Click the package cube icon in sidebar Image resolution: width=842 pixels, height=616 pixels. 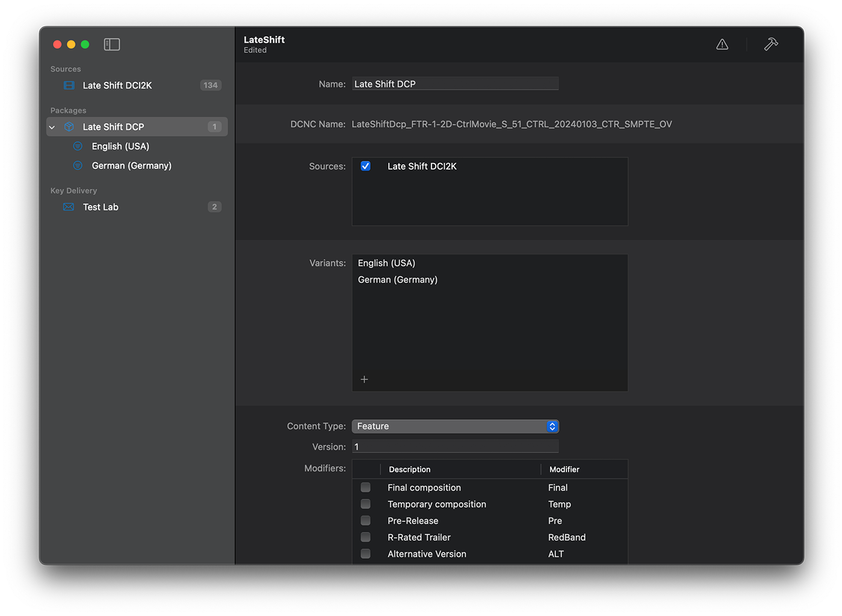click(69, 127)
